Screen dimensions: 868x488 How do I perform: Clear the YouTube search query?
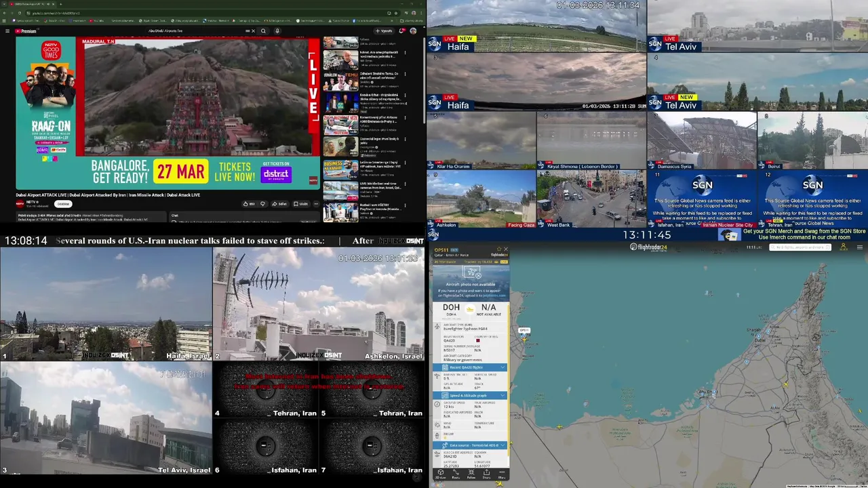[x=253, y=30]
